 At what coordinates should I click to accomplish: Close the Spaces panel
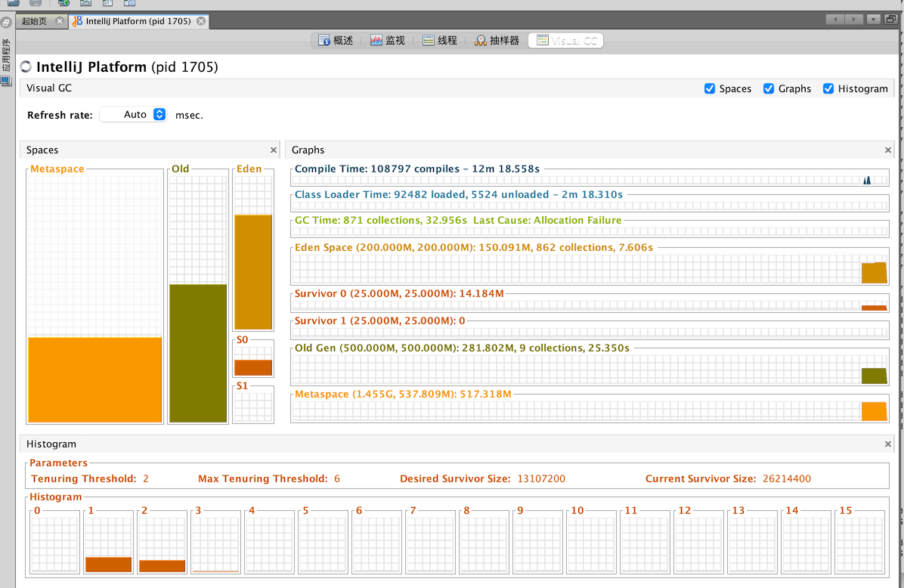tap(274, 150)
